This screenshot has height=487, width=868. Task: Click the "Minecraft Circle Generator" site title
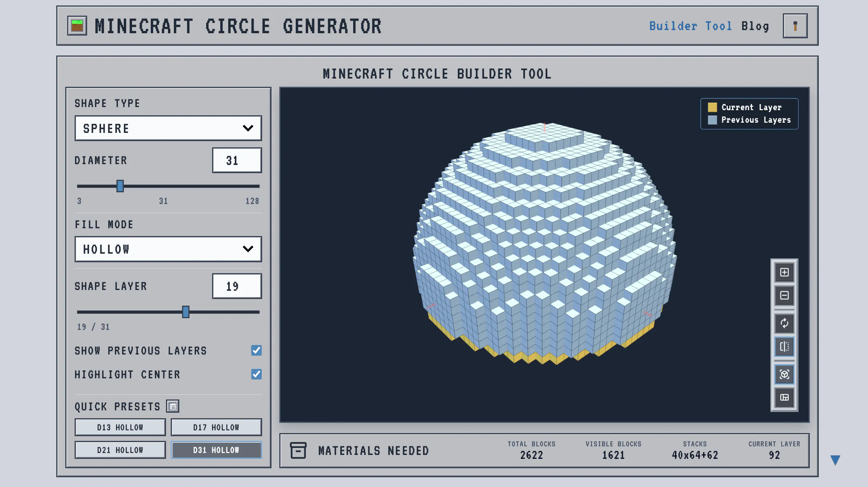tap(238, 26)
